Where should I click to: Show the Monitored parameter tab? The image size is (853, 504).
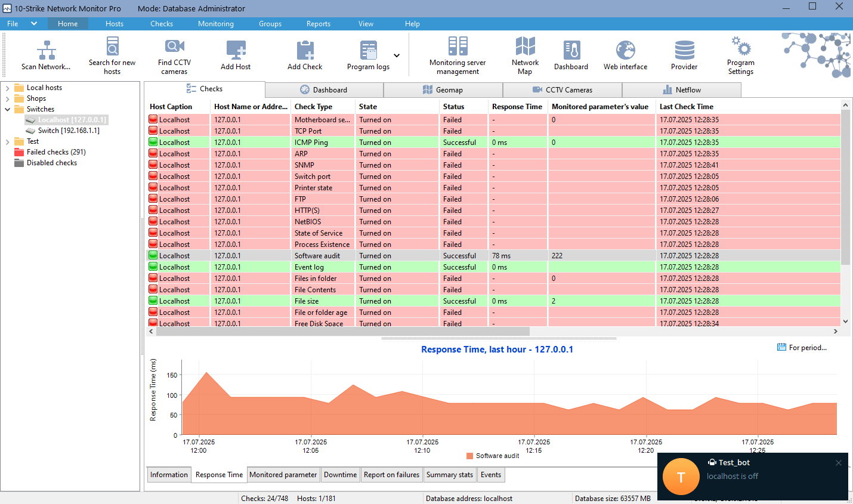coord(283,475)
